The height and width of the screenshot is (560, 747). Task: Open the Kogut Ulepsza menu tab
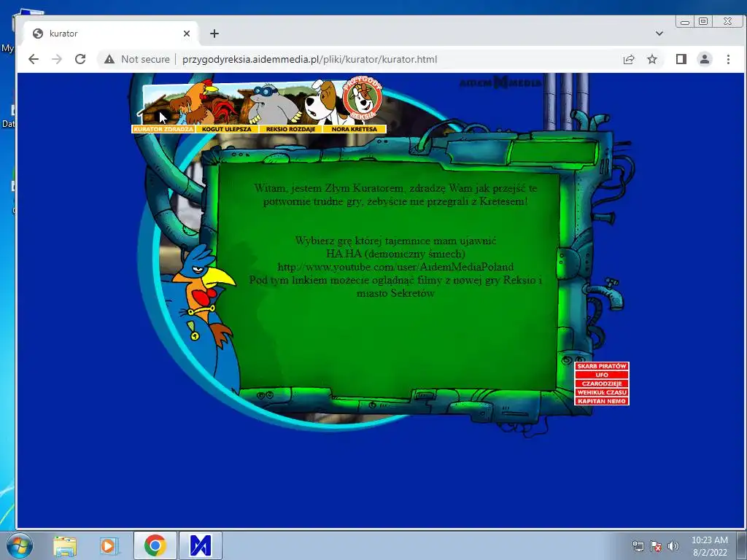click(x=227, y=129)
